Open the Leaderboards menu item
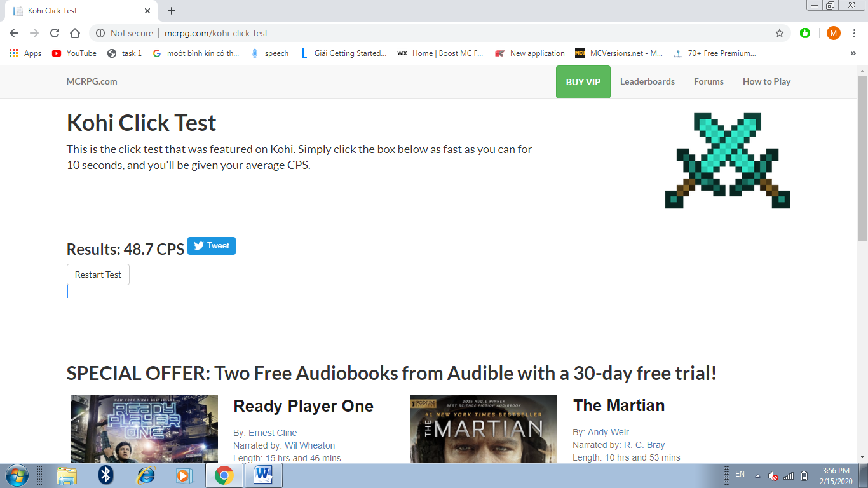868x488 pixels. click(x=648, y=81)
